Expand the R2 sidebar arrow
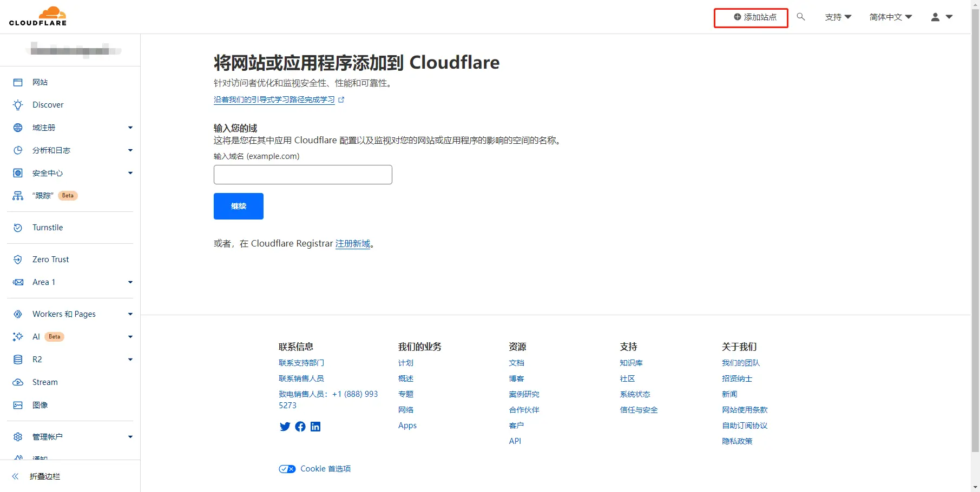980x492 pixels. 130,360
